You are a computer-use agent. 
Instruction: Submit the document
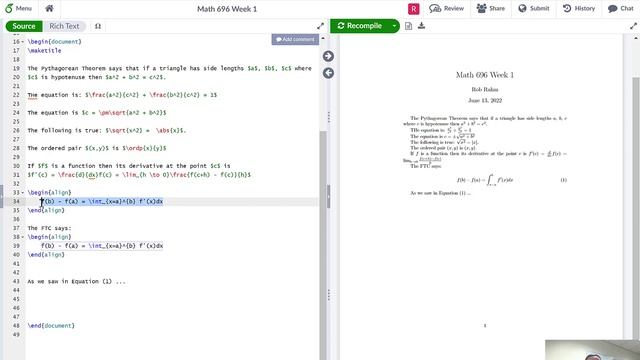coord(534,9)
